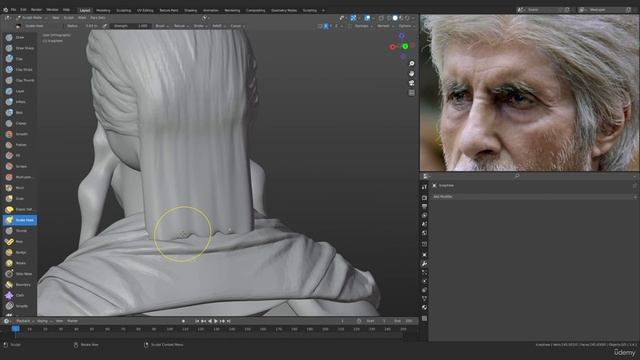Image resolution: width=640 pixels, height=360 pixels.
Task: Select the Rotate brush
Action: [19, 263]
